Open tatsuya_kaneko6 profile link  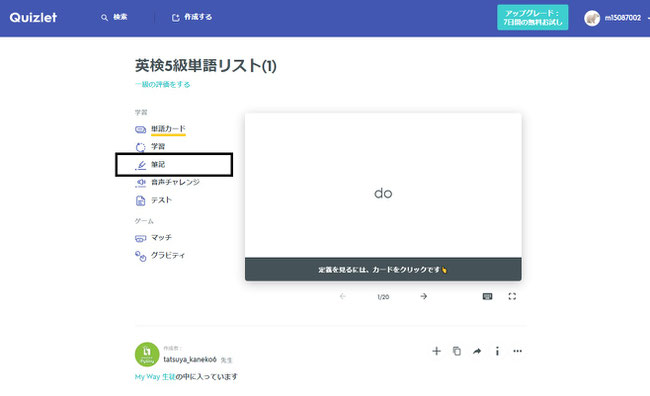tap(190, 359)
